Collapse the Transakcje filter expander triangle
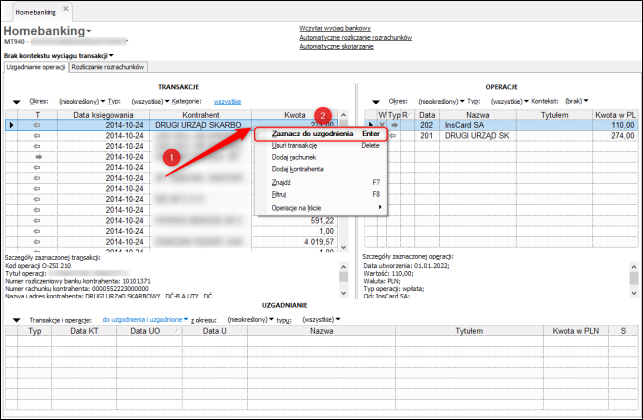643x420 pixels. [16, 102]
